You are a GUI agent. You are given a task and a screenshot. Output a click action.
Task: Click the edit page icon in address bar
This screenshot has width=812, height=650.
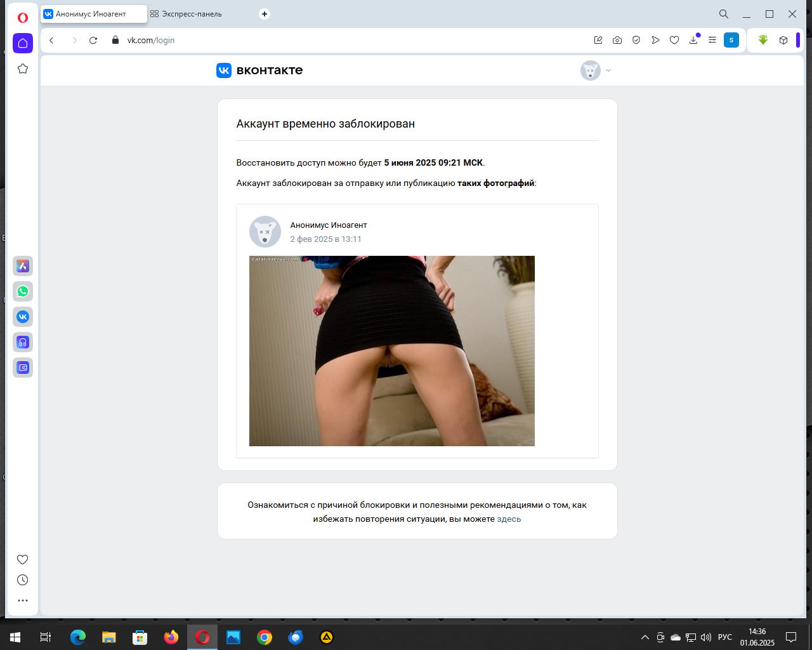click(598, 40)
